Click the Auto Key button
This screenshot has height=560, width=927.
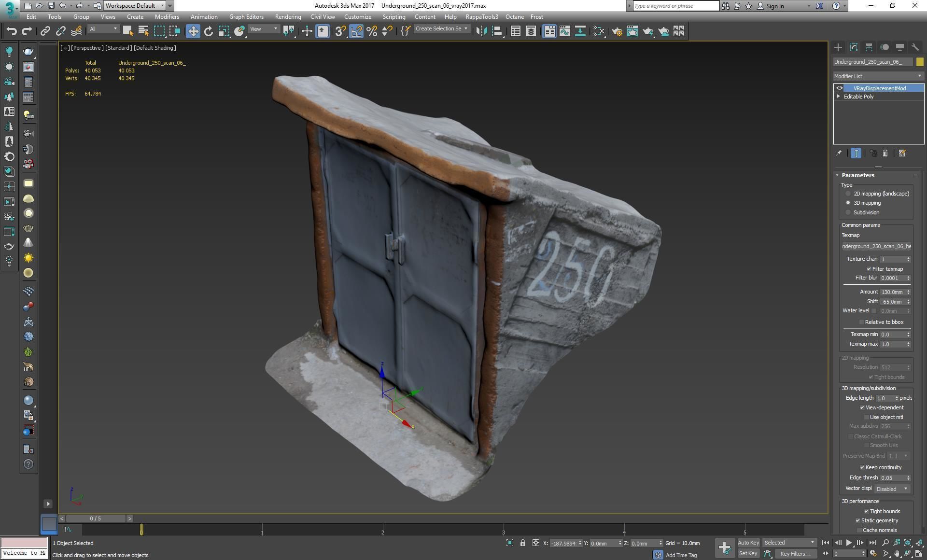coord(748,543)
